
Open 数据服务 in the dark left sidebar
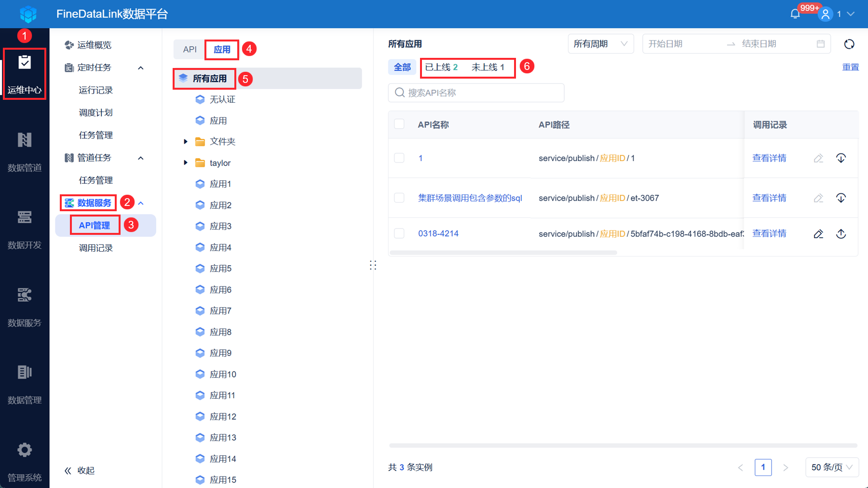(x=25, y=307)
